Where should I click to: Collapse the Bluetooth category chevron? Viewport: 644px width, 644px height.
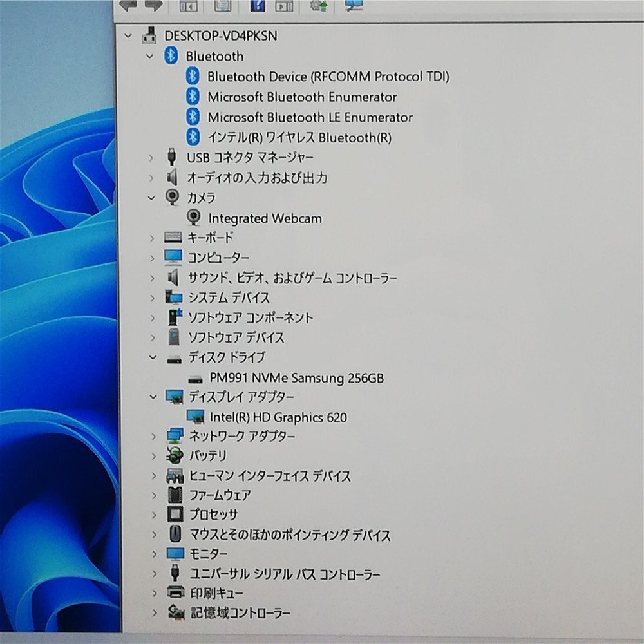pos(150,56)
